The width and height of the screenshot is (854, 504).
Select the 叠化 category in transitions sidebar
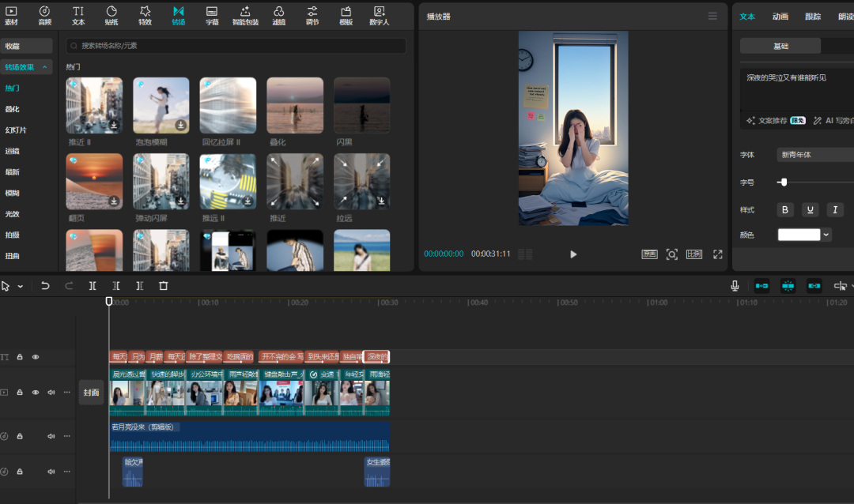pyautogui.click(x=13, y=109)
